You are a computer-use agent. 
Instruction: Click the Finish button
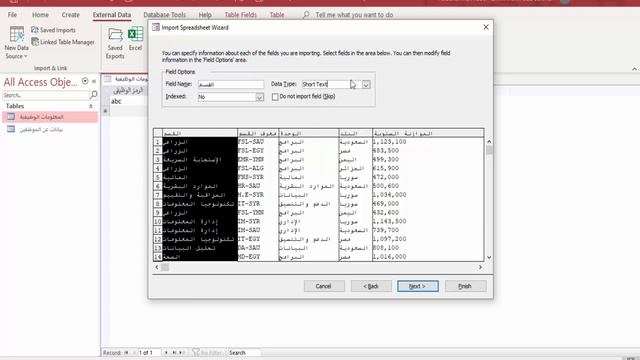tap(465, 286)
